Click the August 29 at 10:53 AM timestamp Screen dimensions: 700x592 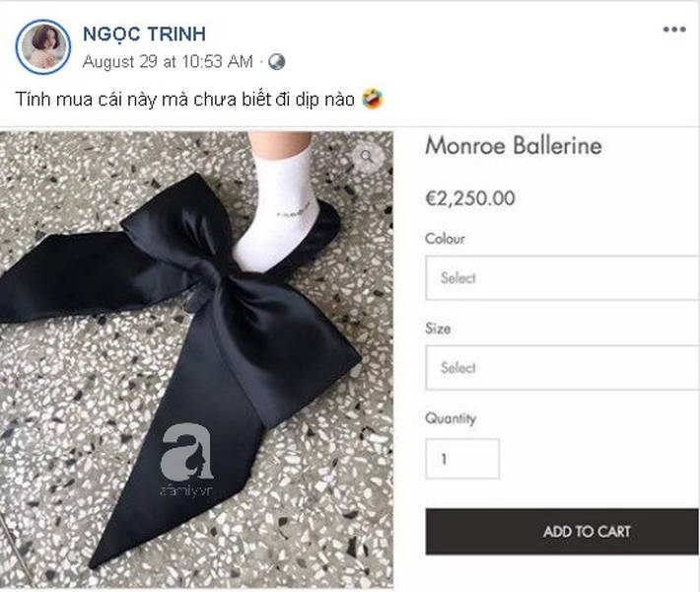[x=168, y=61]
